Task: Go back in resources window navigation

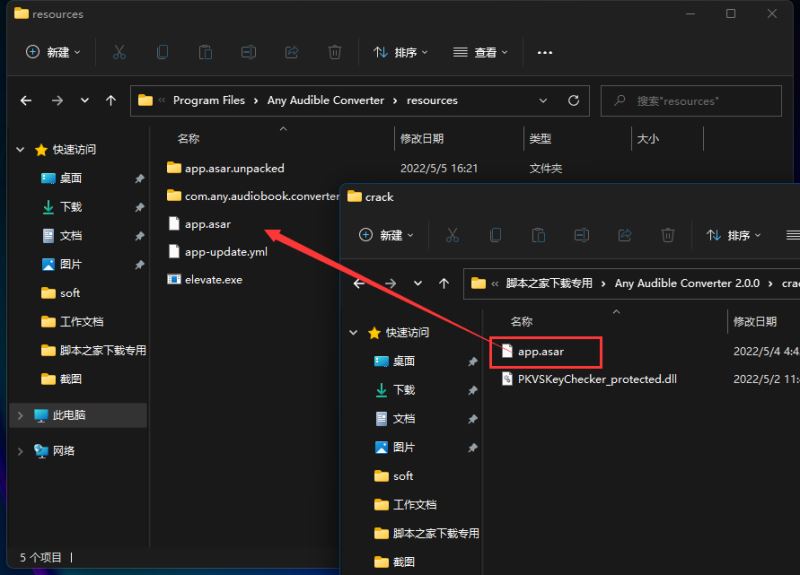Action: (26, 101)
